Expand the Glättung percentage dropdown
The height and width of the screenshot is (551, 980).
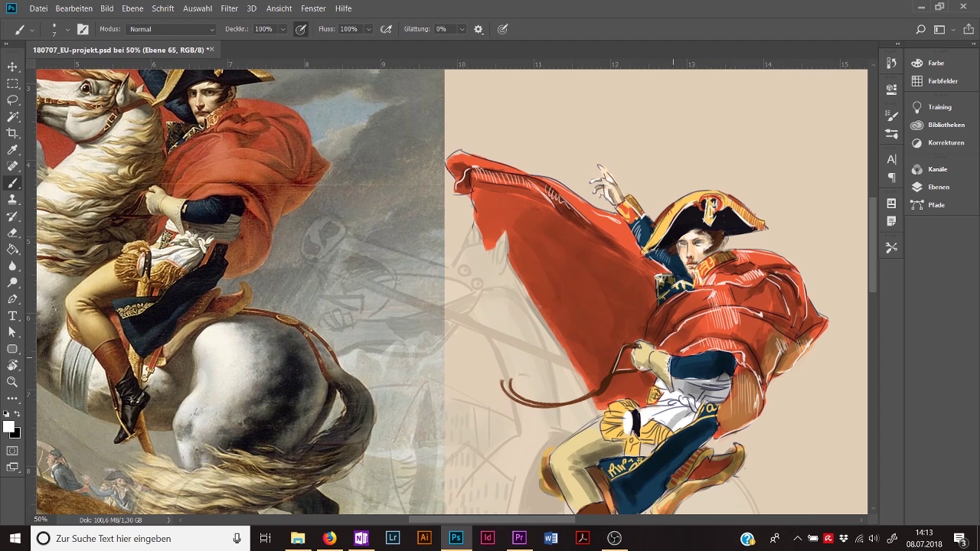tap(462, 29)
